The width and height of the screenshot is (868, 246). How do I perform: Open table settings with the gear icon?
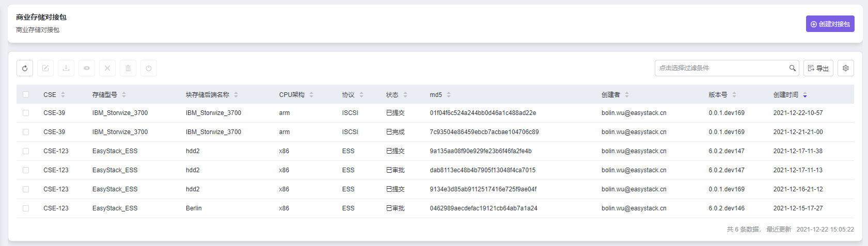pos(845,68)
